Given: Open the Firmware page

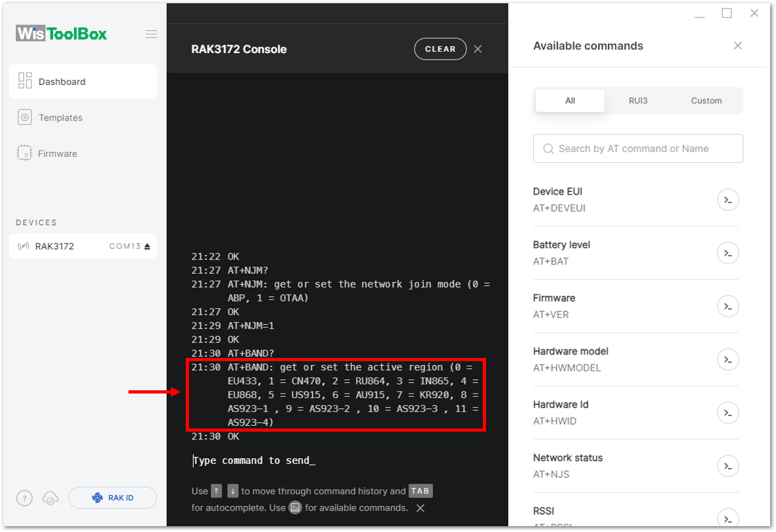Looking at the screenshot, I should (x=58, y=153).
